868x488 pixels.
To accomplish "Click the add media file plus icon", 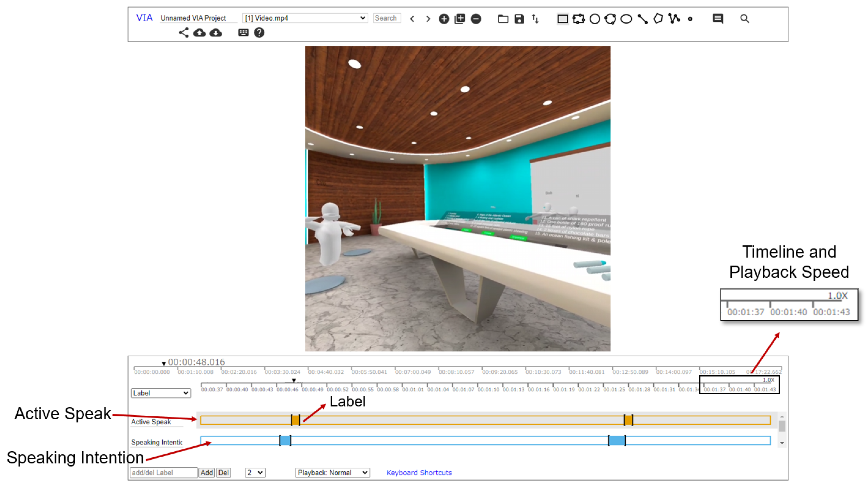I will [x=444, y=19].
